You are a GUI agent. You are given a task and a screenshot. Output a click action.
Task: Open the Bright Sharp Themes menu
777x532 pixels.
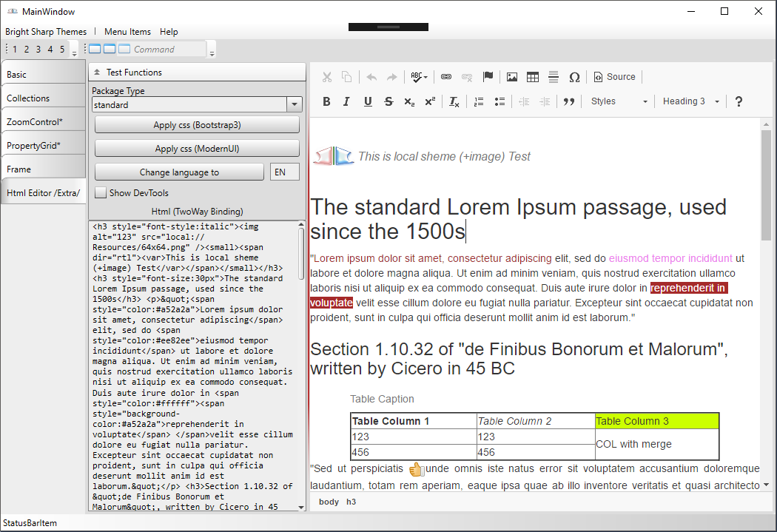coord(46,32)
